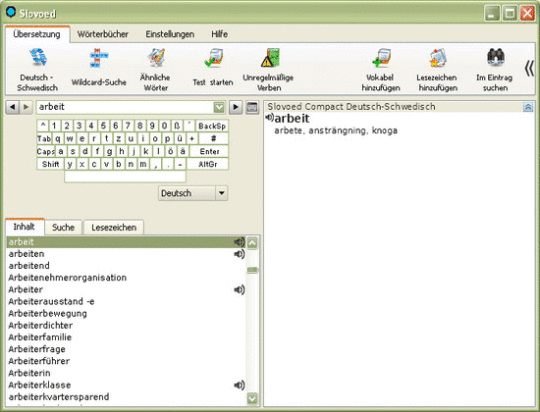Play pronunciation of the arbeit entry heading
Viewport: 540px width, 412px height.
(269, 118)
